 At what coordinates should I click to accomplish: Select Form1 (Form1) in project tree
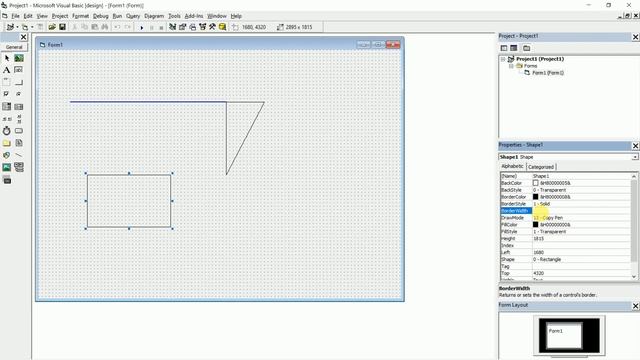[x=548, y=73]
